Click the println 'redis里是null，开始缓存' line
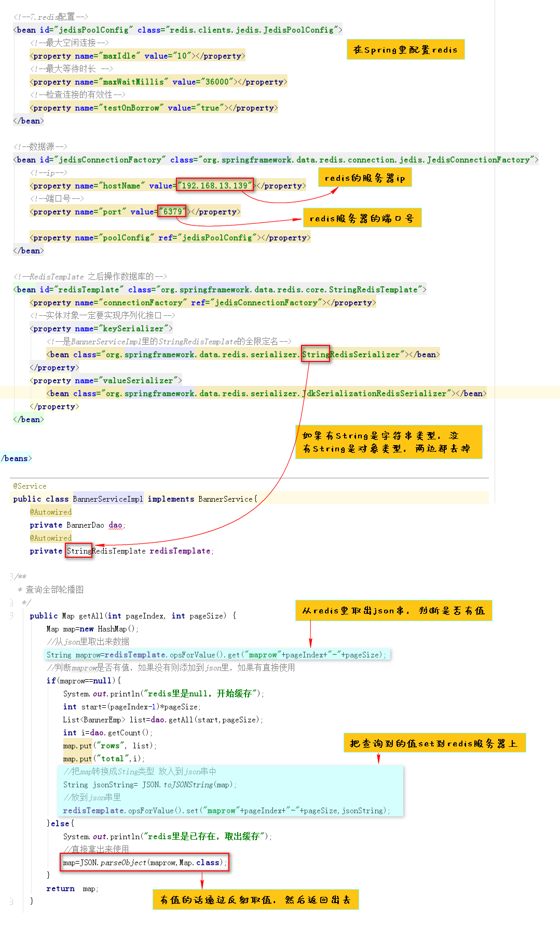The width and height of the screenshot is (560, 927). click(163, 694)
